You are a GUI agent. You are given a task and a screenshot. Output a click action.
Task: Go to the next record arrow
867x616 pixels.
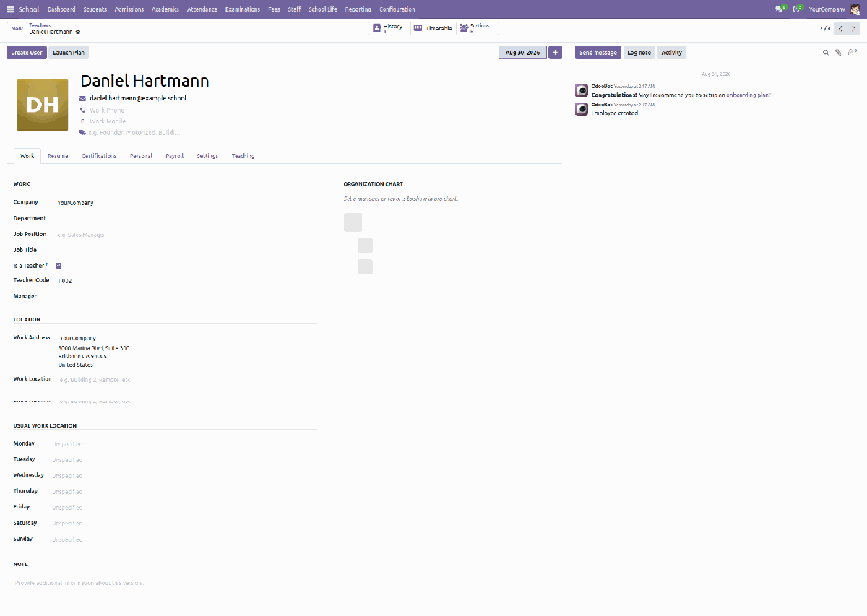pyautogui.click(x=854, y=29)
